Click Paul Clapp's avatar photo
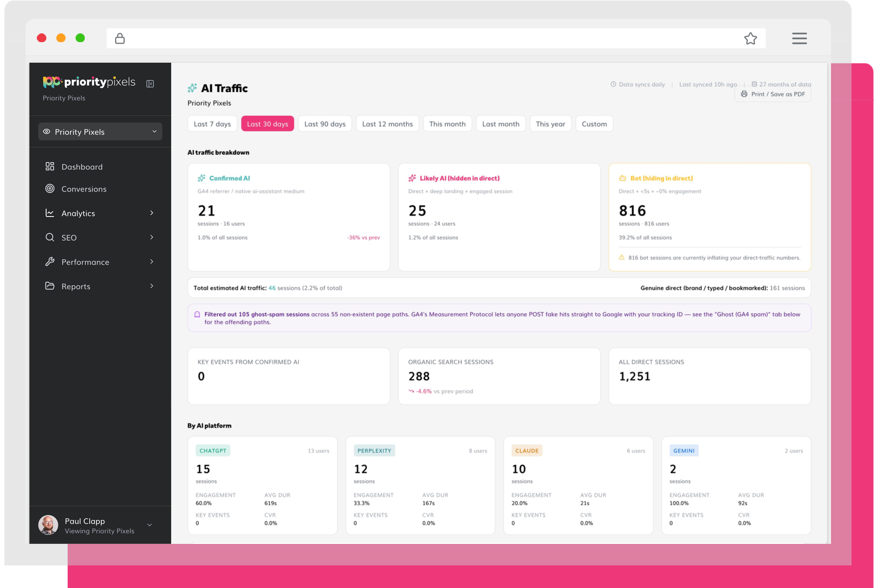The width and height of the screenshot is (882, 588). coord(48,525)
